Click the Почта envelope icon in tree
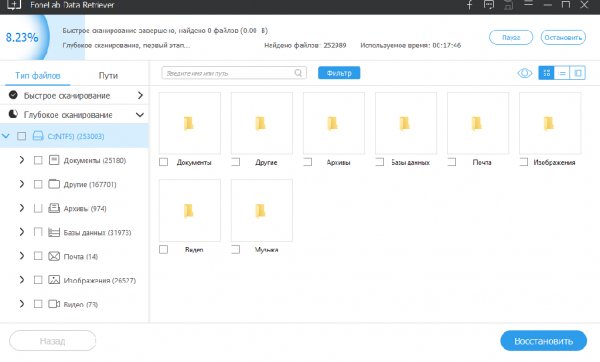The image size is (600, 362). tap(54, 256)
